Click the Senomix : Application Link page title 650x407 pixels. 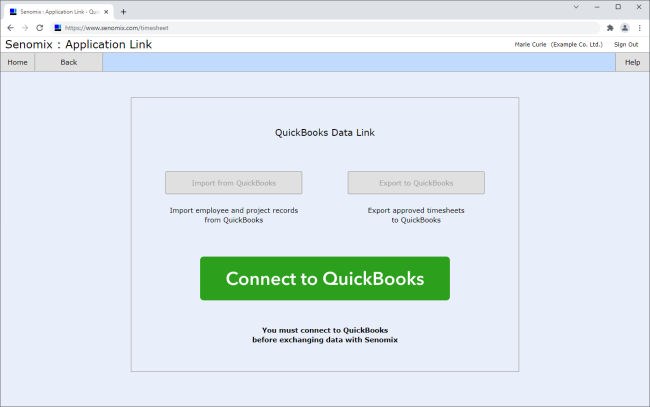tap(78, 44)
